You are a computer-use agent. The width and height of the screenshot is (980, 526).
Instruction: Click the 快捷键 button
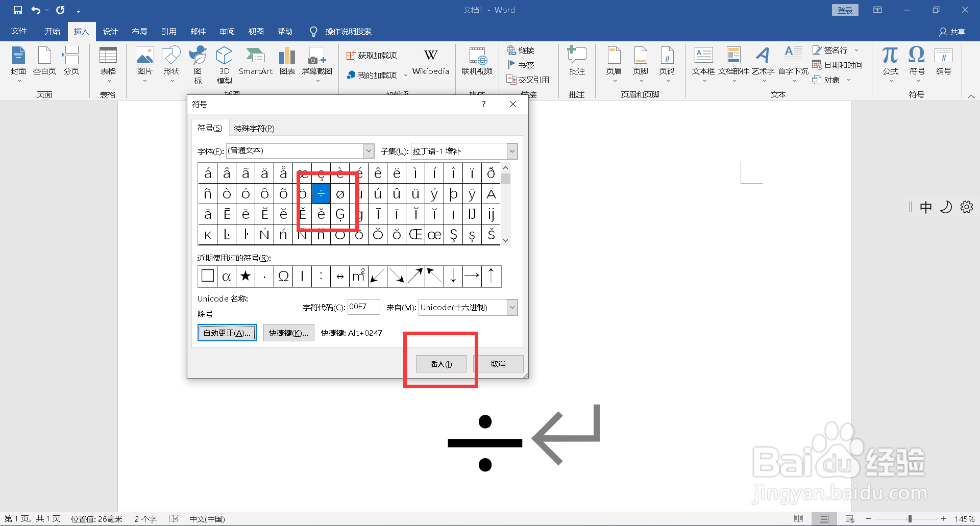click(x=288, y=333)
